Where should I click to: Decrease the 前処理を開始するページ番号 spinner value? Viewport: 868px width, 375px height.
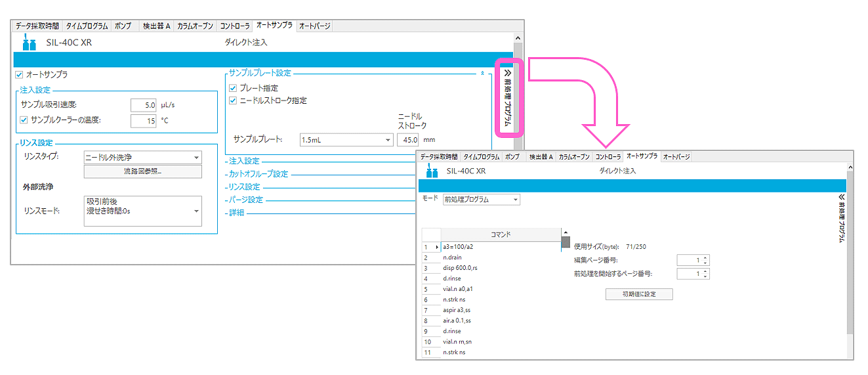[705, 276]
